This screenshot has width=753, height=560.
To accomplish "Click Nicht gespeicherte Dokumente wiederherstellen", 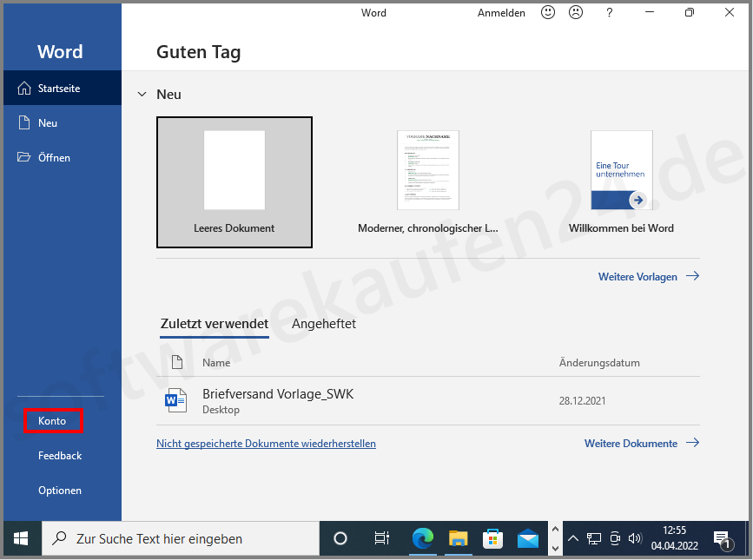I will point(266,443).
